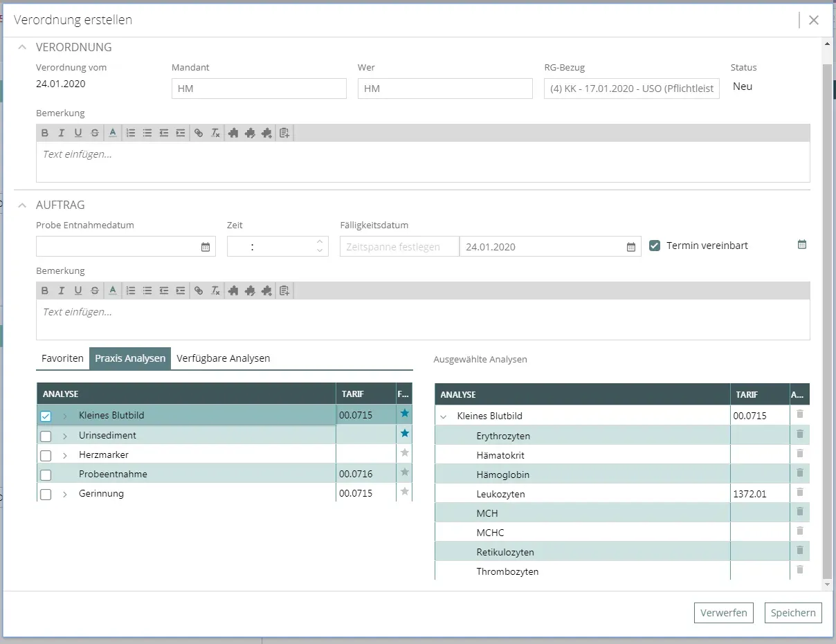
Task: Toggle bold in Auftrag Bemerkung toolbar
Action: [45, 291]
